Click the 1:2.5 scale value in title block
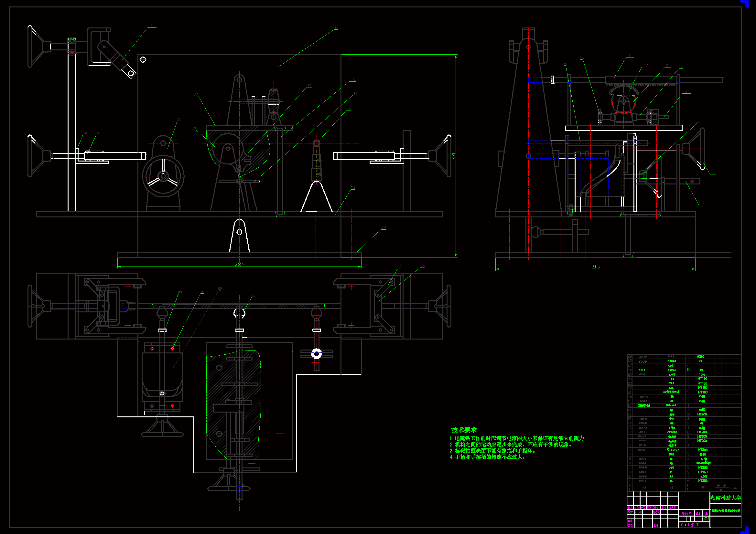Image resolution: width=756 pixels, height=534 pixels. (x=706, y=518)
